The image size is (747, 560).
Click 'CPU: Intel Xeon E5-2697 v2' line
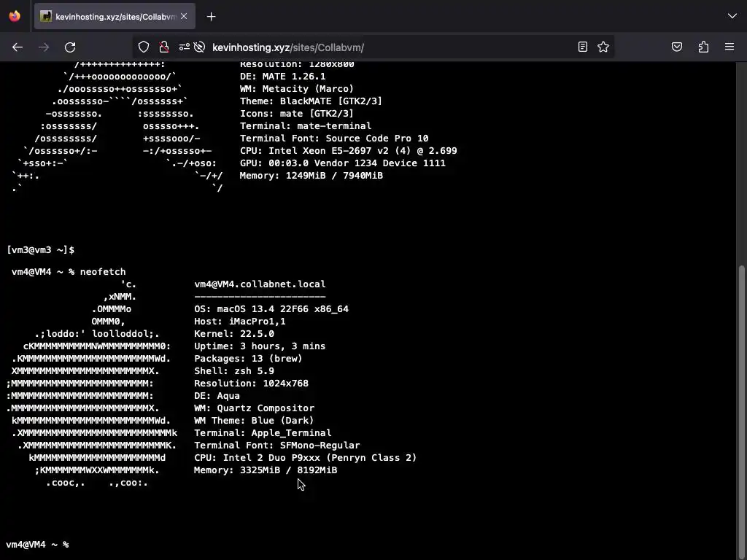pos(348,150)
